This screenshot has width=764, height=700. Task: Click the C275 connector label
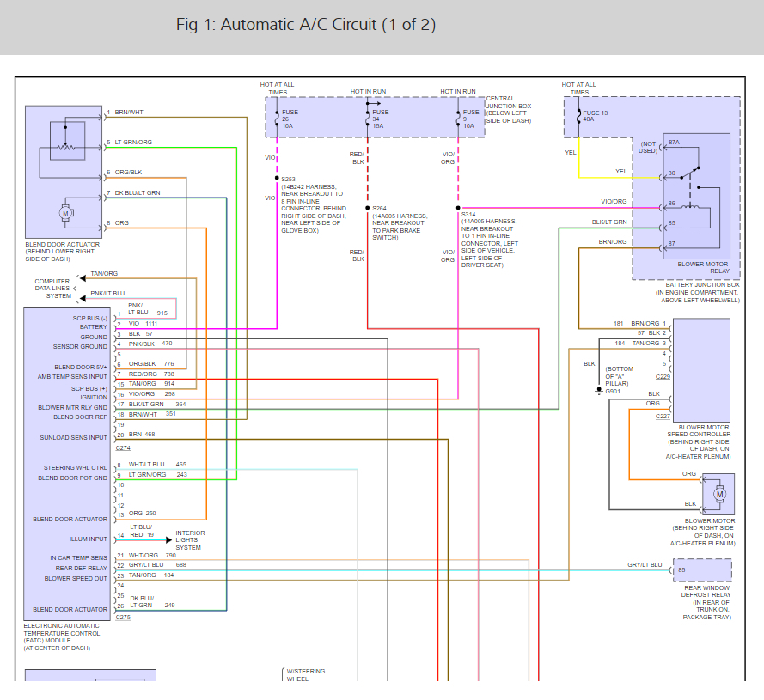123,618
